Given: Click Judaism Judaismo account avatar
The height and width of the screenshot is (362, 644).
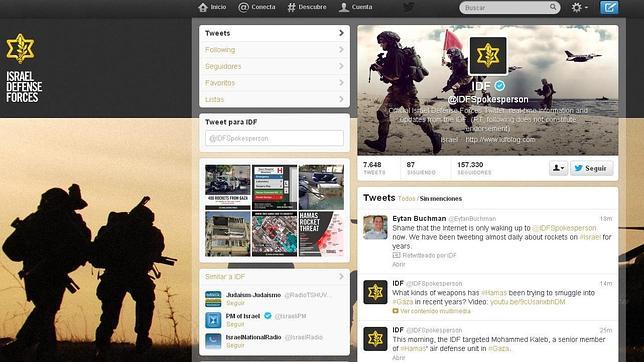Looking at the screenshot, I should point(213,299).
